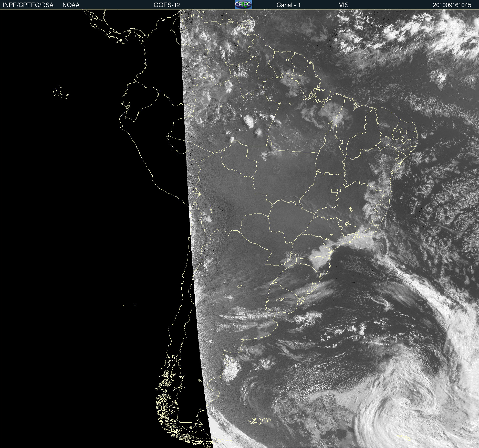
Task: Click the Canal - 1 label
Action: tap(289, 5)
